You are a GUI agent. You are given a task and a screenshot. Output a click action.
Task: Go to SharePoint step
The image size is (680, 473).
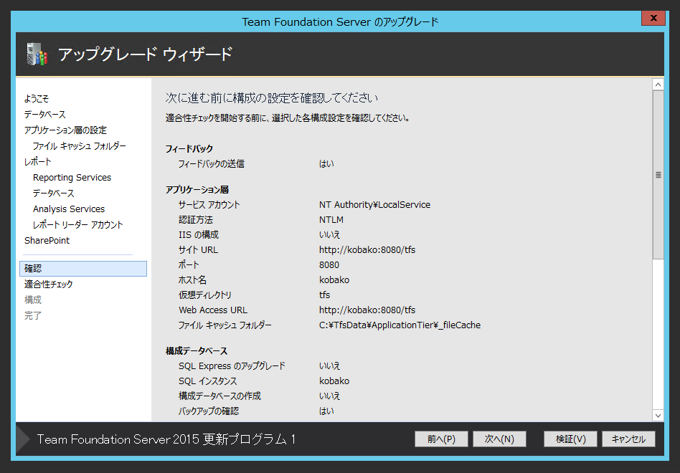pyautogui.click(x=47, y=241)
